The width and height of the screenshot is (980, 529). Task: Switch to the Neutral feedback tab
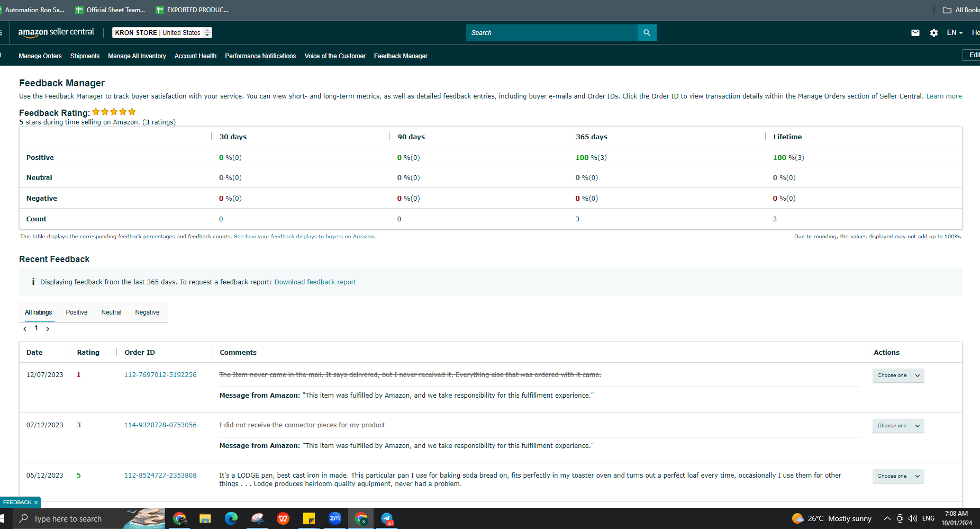[x=111, y=312]
